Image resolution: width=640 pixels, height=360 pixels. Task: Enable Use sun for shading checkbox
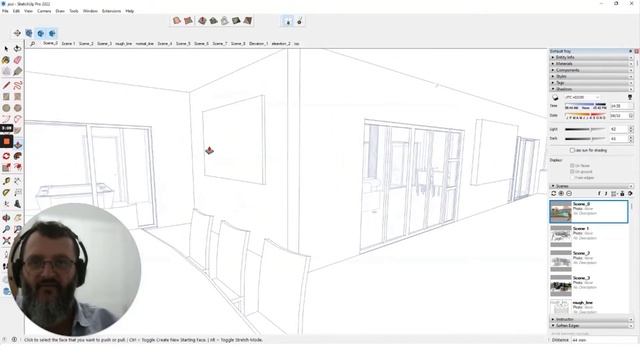point(572,151)
